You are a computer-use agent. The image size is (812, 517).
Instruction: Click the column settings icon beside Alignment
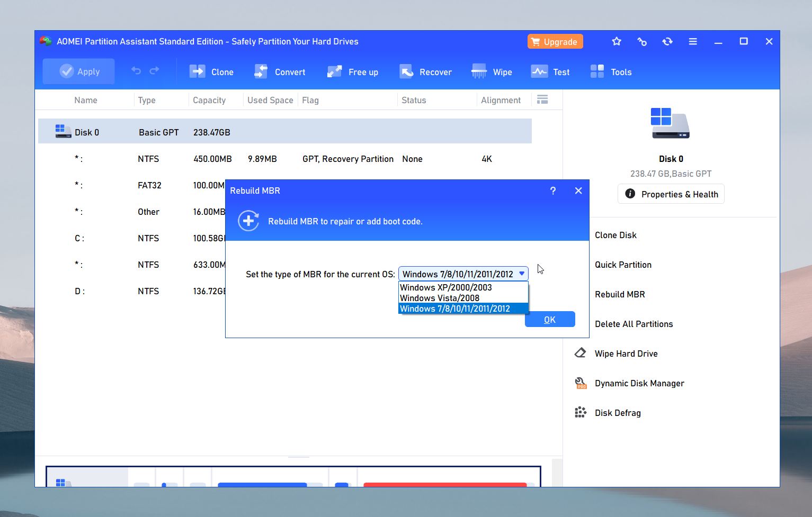[542, 99]
